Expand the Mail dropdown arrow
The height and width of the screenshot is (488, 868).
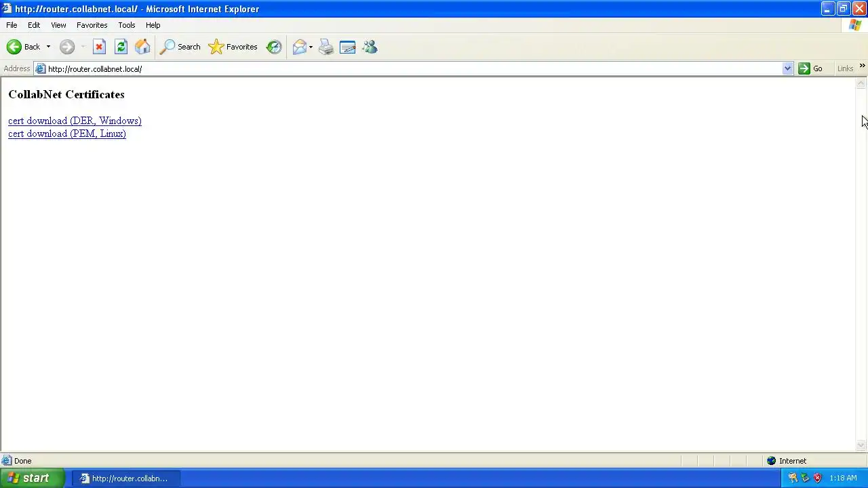[x=311, y=47]
